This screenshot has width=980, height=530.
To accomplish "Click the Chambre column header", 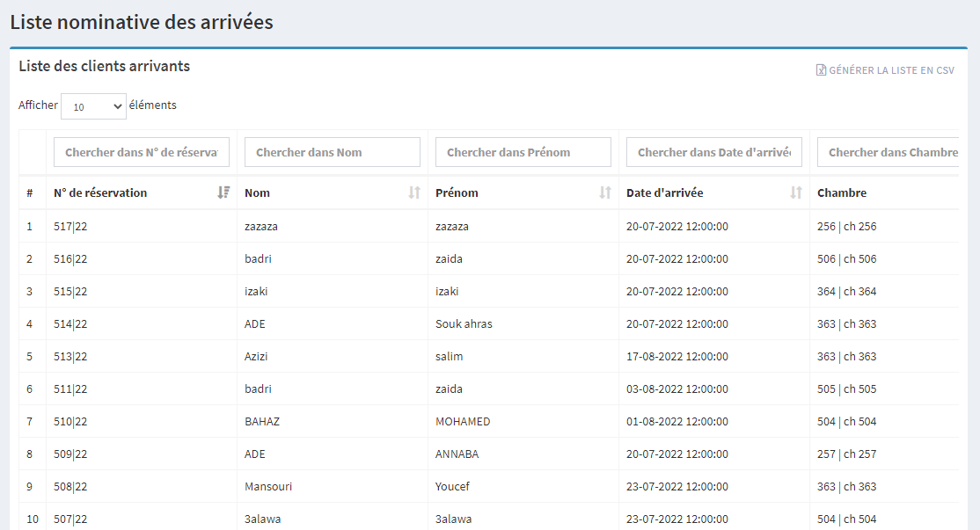I will click(842, 192).
